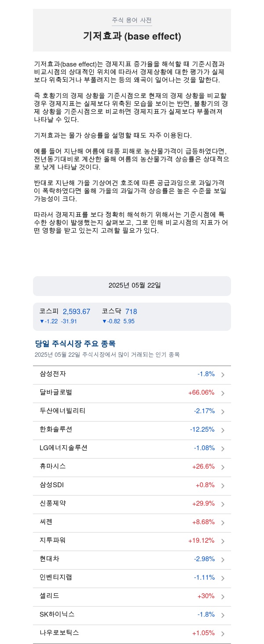Viewport: 264px width, 644px height.
Task: Expand the 지투파워 stock entry
Action: tap(132, 541)
